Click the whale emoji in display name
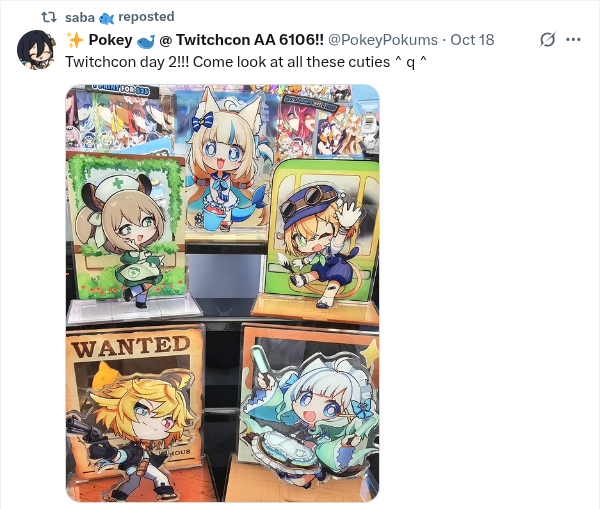The height and width of the screenshot is (509, 602). coord(146,41)
